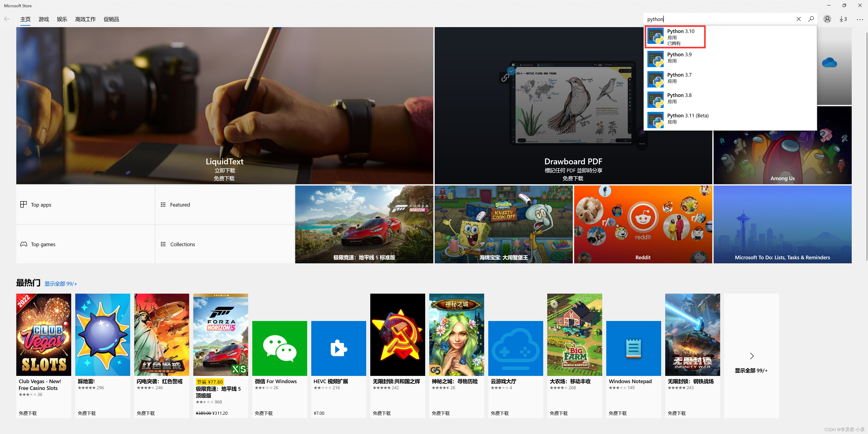The width and height of the screenshot is (868, 434).
Task: Switch to the 主页 tab
Action: point(25,19)
